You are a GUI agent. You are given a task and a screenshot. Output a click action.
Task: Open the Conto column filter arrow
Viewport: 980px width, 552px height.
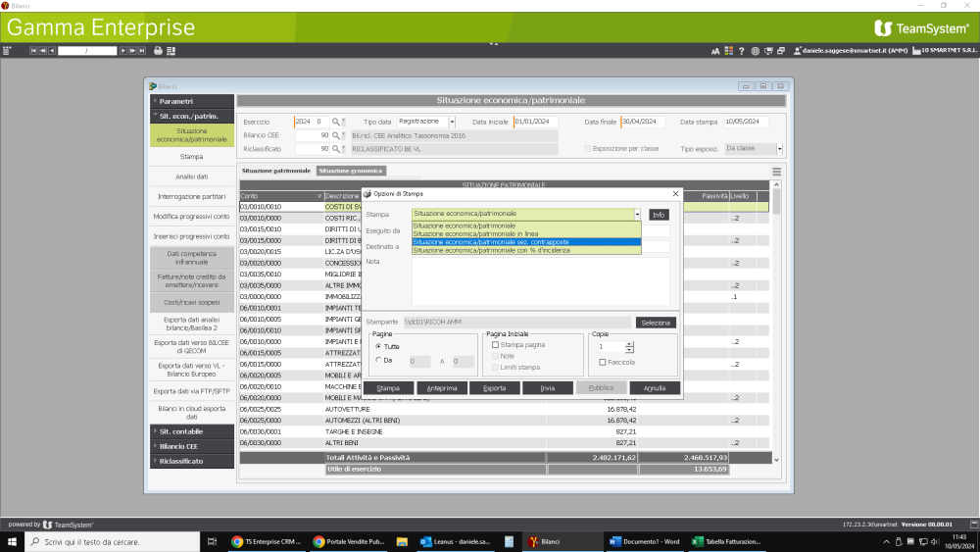pos(319,196)
